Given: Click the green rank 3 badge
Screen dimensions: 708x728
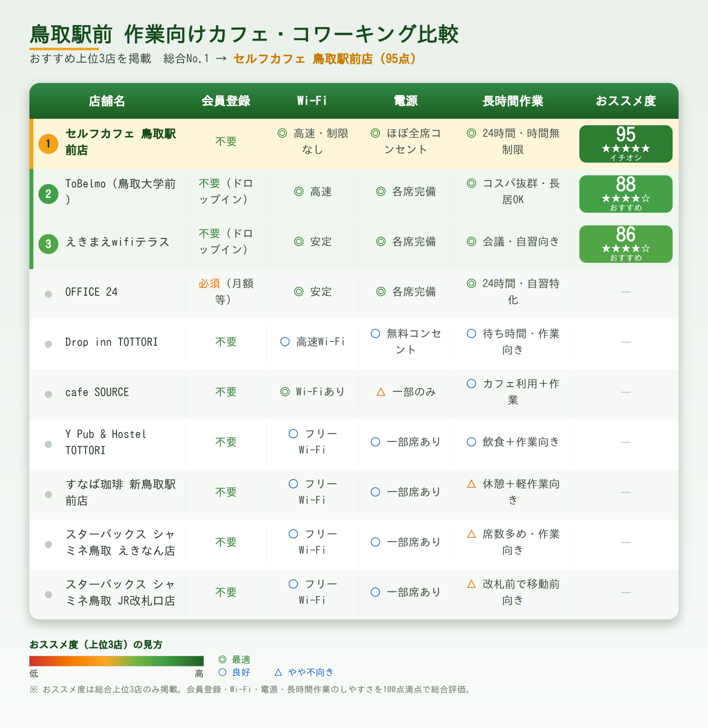Looking at the screenshot, I should (48, 244).
